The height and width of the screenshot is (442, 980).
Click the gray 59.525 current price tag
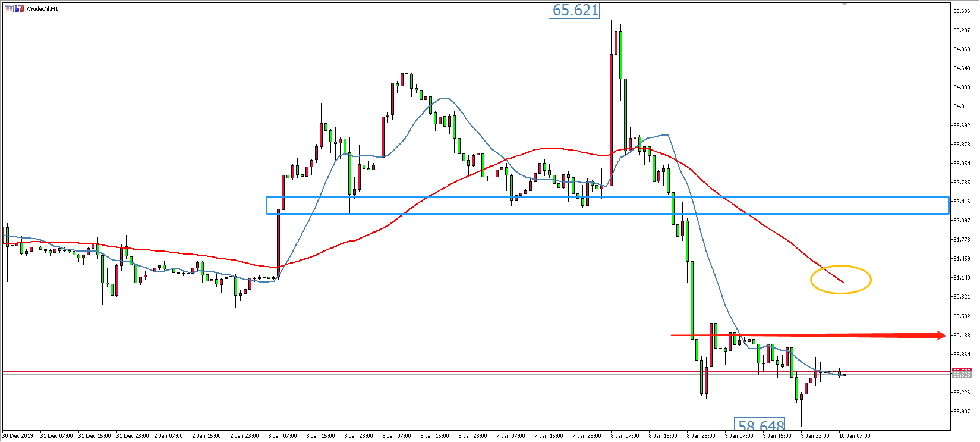click(961, 375)
